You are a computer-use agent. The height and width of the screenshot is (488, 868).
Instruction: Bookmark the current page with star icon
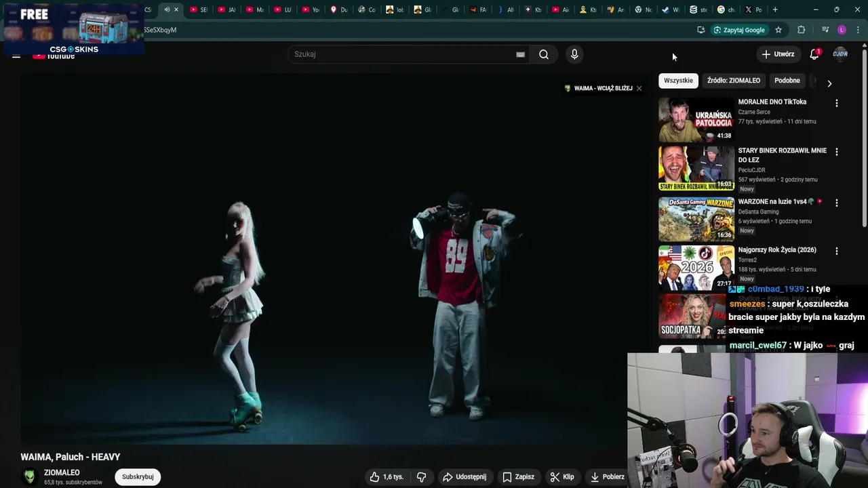click(x=778, y=30)
